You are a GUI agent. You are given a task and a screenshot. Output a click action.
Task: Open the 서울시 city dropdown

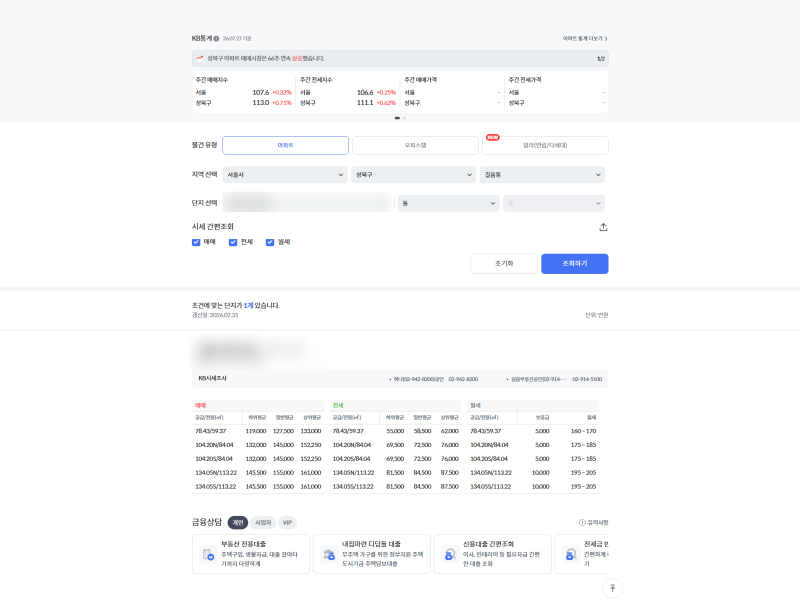tap(285, 174)
